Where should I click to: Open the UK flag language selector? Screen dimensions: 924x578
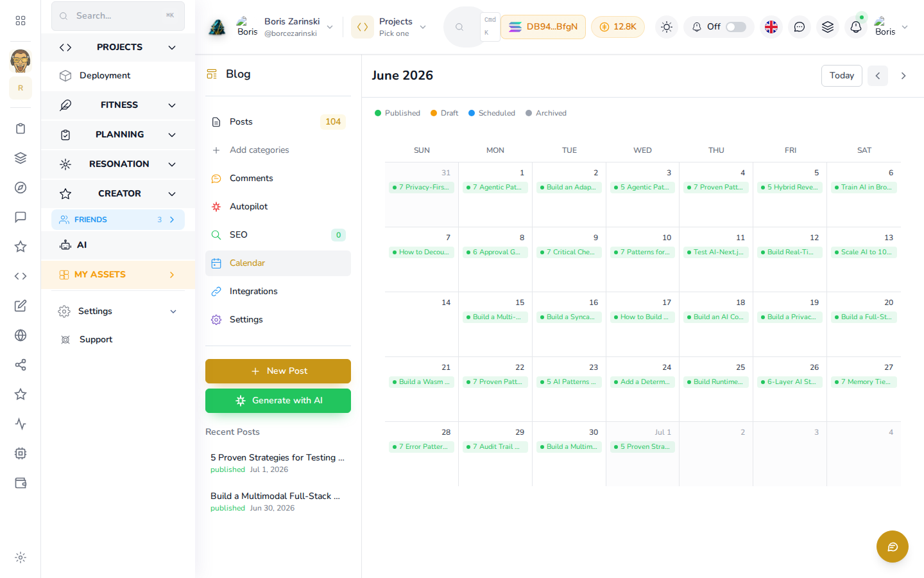tap(771, 27)
